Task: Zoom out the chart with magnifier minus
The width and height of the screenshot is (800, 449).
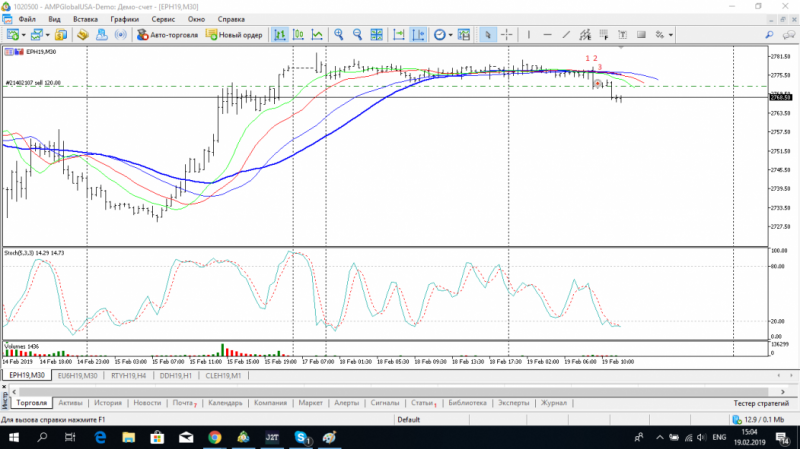Action: pyautogui.click(x=357, y=35)
